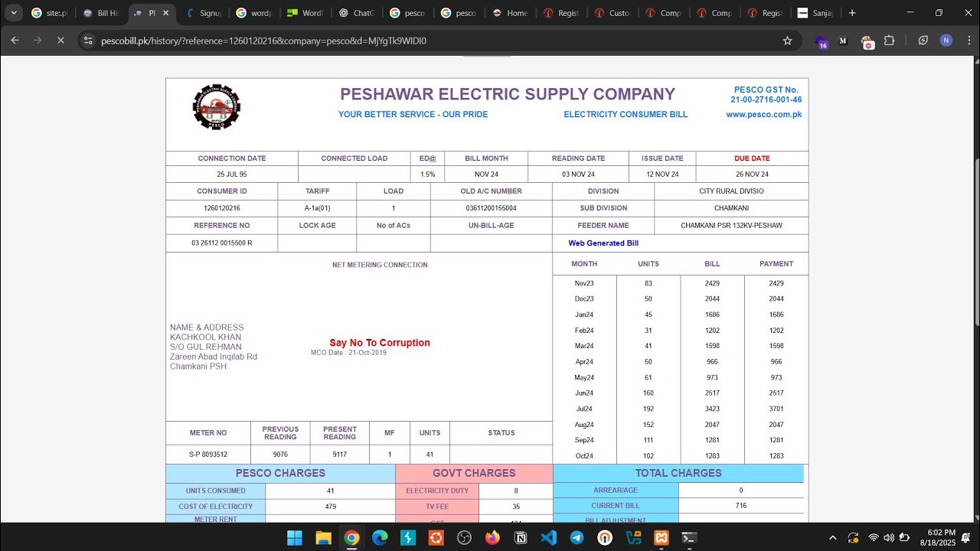Image resolution: width=980 pixels, height=551 pixels.
Task: Click Jul24 payment value 3701
Action: [x=776, y=409]
